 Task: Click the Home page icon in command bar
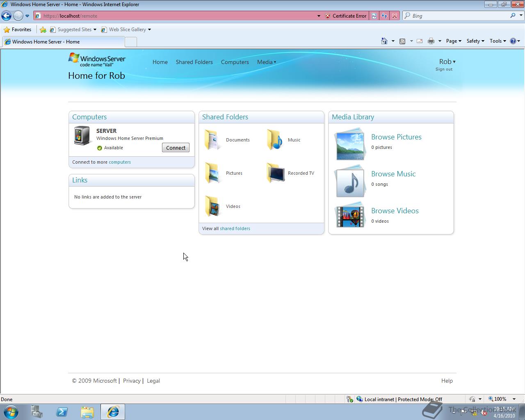[x=384, y=41]
